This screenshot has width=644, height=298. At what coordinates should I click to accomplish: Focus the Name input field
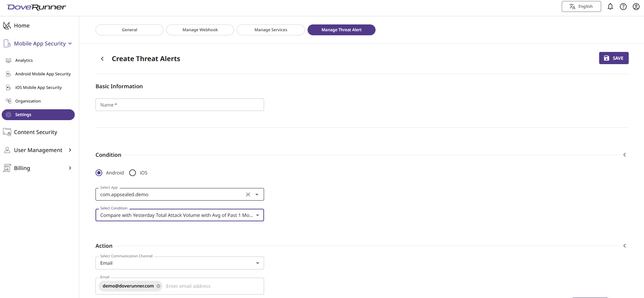pyautogui.click(x=180, y=105)
